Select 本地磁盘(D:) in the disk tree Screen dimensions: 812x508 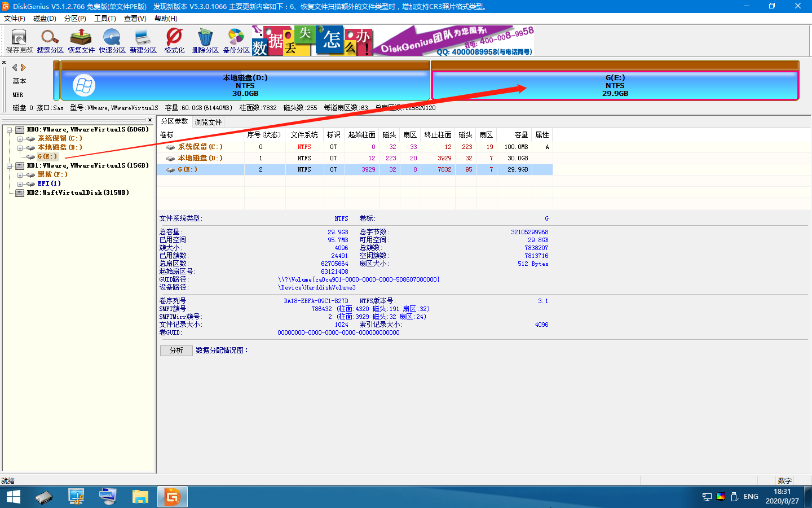[x=60, y=147]
